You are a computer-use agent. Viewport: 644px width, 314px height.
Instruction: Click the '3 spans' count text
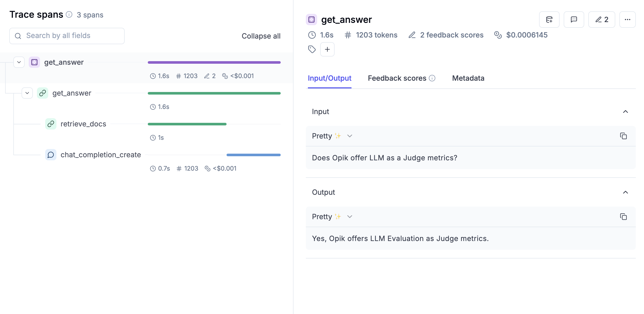(x=90, y=15)
